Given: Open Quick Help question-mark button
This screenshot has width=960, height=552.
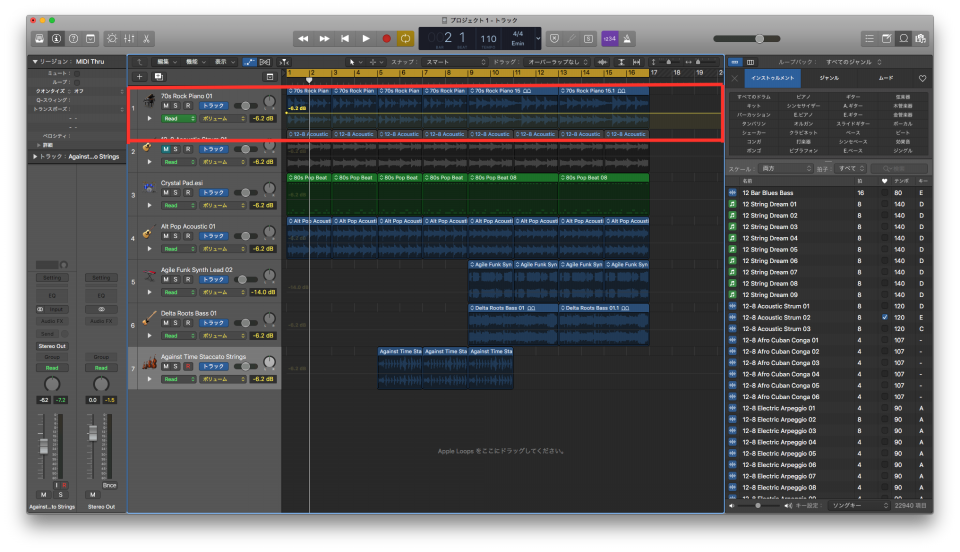Looking at the screenshot, I should click(73, 39).
